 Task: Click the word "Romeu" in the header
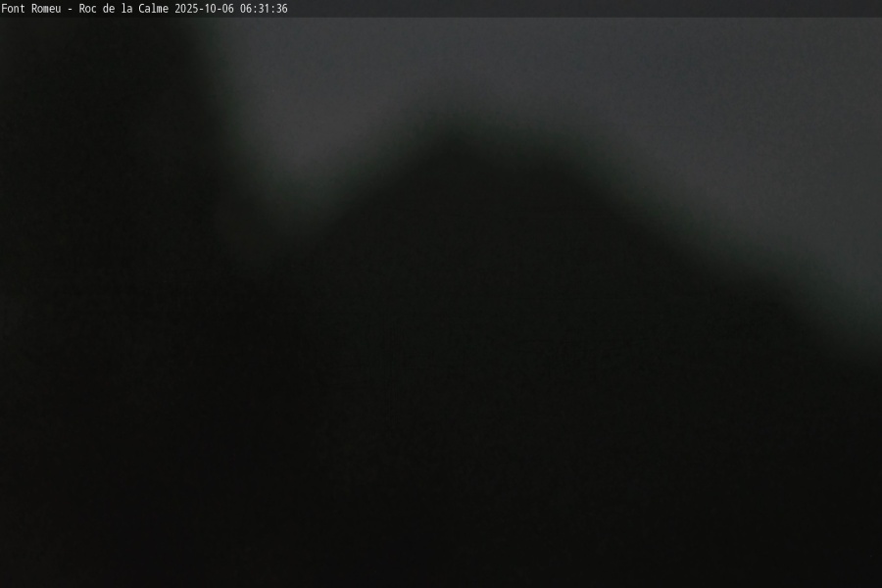coord(44,9)
